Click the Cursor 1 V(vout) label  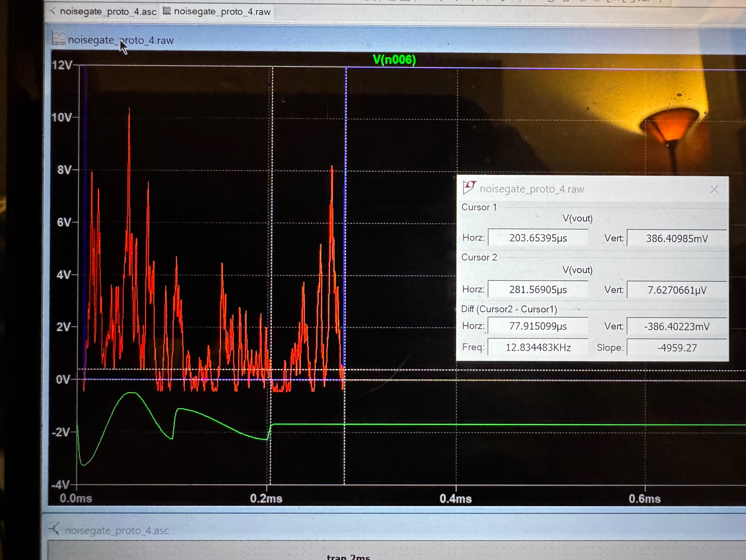point(577,218)
